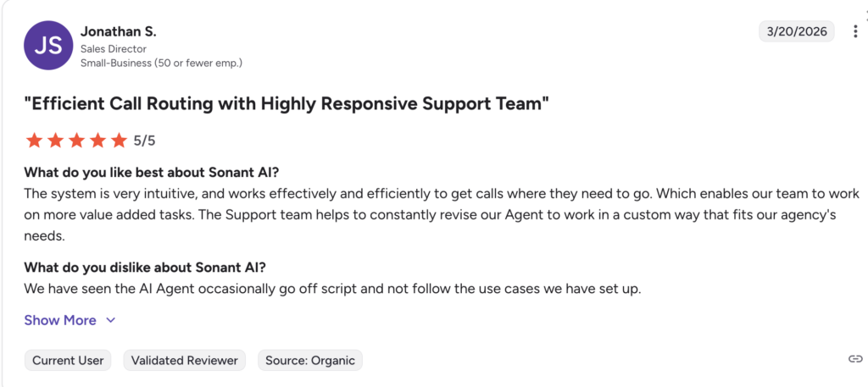Open reviewer name Jonathan S.
Screen dimensions: 868x387
[119, 31]
